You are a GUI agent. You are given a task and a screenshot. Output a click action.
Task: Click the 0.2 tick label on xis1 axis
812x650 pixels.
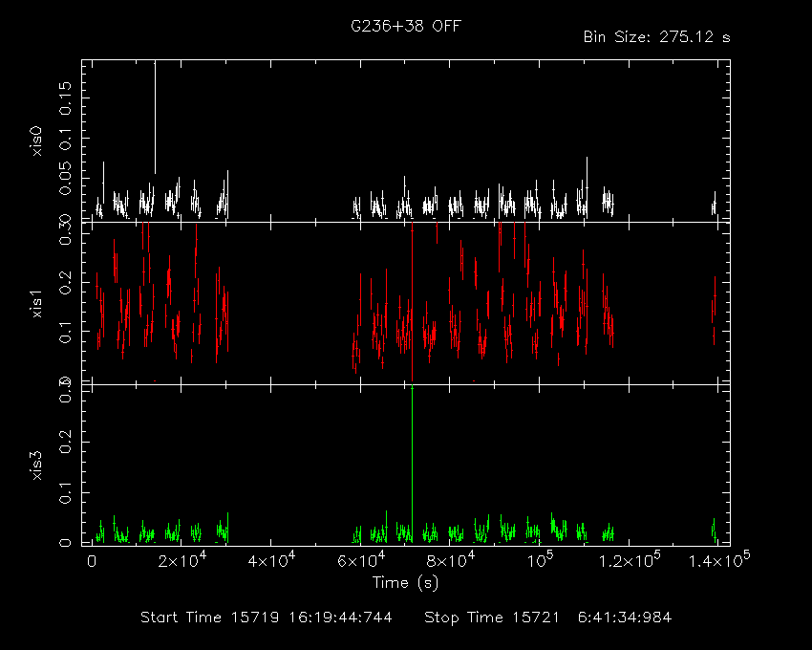pos(65,283)
